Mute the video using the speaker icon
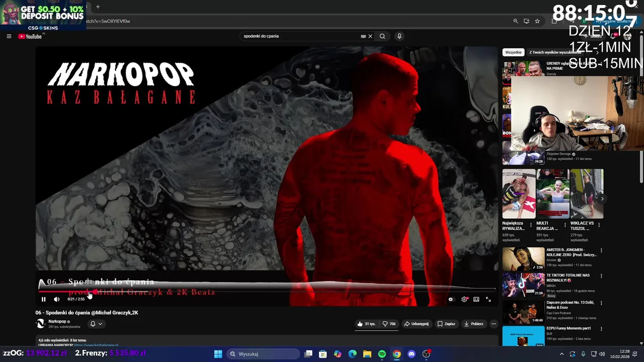 [x=56, y=299]
